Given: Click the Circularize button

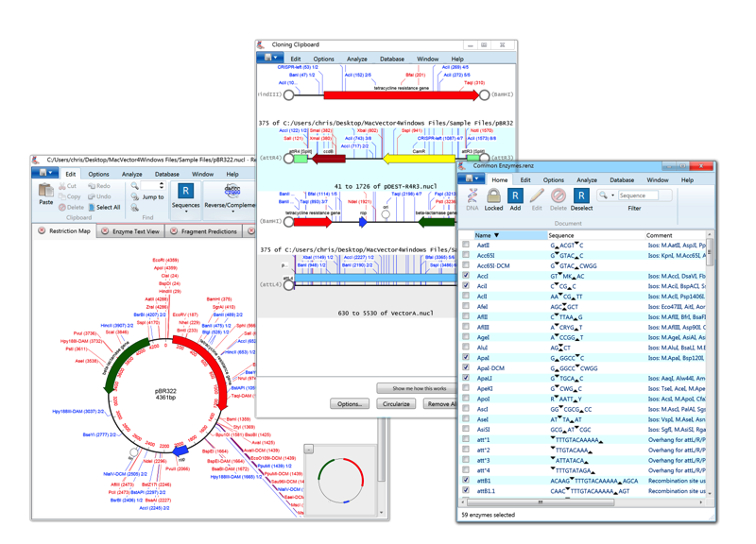Looking at the screenshot, I should pyautogui.click(x=396, y=401).
